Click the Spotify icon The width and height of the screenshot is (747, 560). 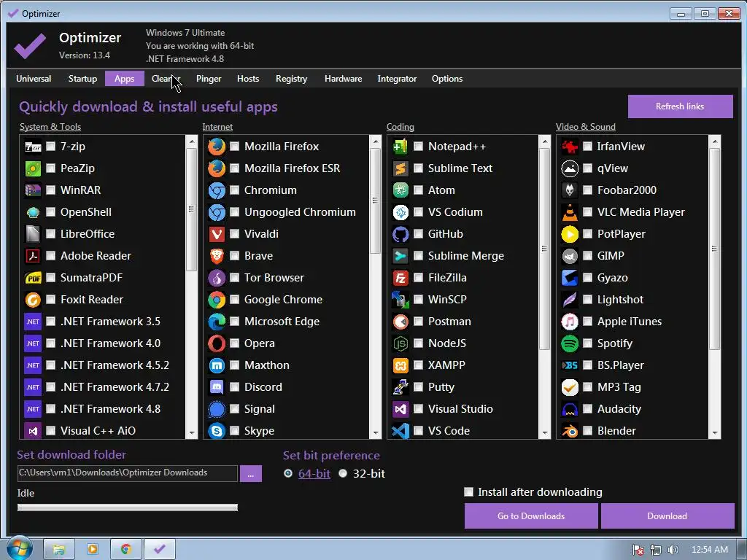click(x=570, y=344)
